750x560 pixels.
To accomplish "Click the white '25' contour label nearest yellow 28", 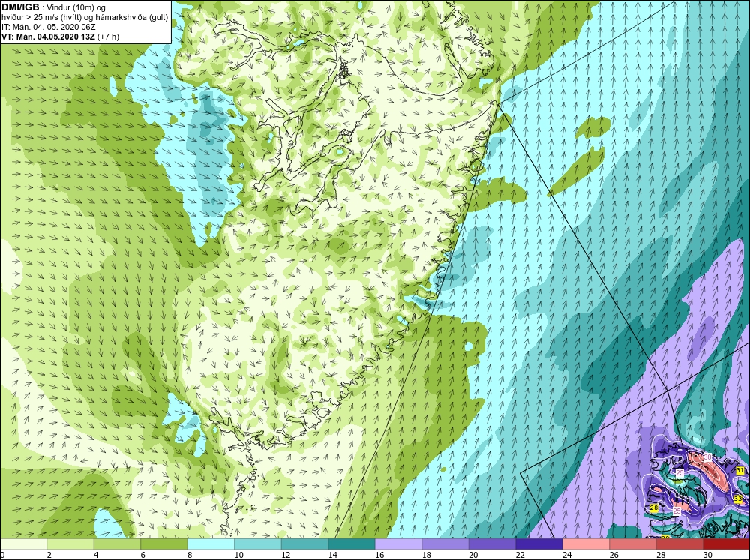I will point(676,511).
